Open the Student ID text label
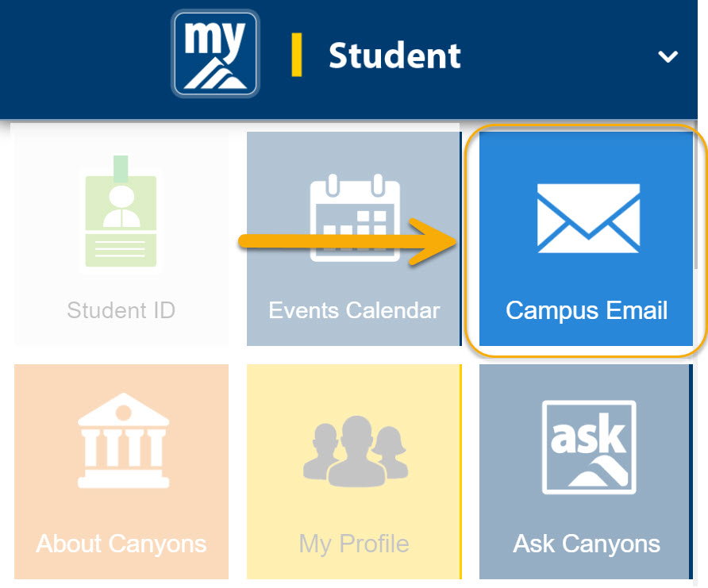708x588 pixels. pos(121,309)
